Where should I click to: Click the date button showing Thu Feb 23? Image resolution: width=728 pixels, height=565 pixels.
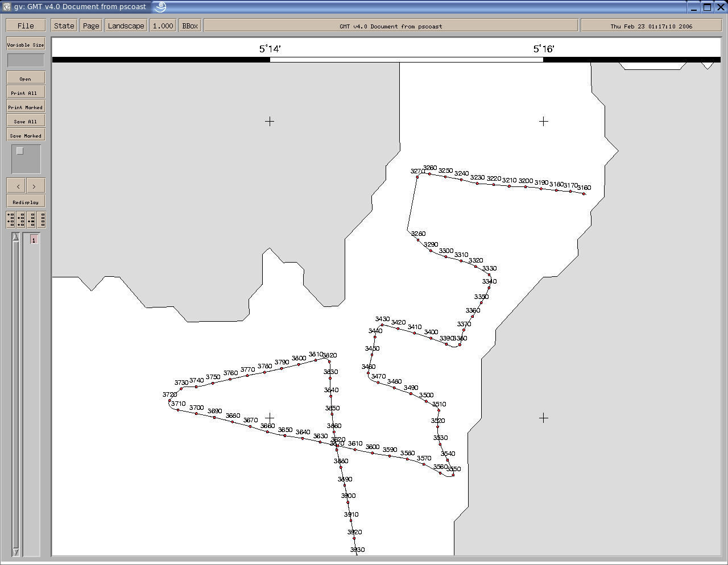tap(651, 26)
